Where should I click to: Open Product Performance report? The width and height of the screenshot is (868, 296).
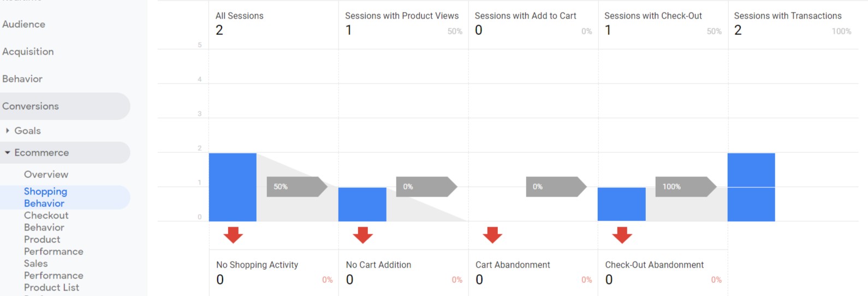(53, 245)
